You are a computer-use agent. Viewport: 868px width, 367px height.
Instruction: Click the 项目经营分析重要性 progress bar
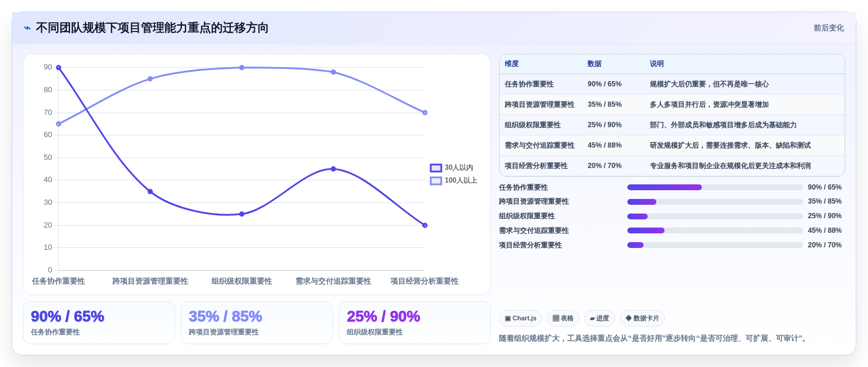715,245
